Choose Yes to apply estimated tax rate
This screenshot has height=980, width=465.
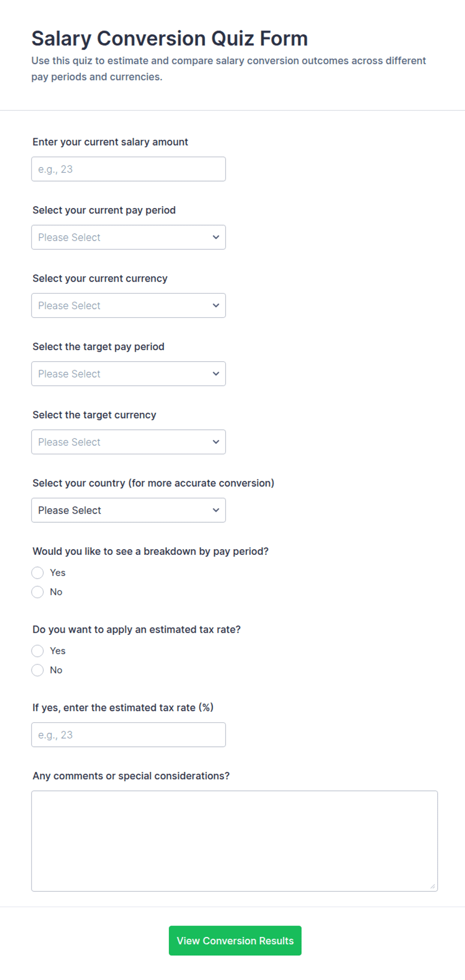(x=37, y=651)
